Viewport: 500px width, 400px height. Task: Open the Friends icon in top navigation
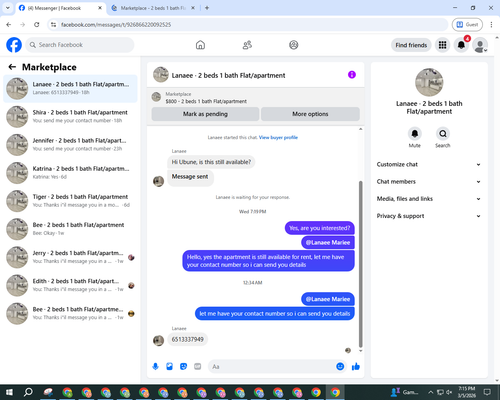(247, 45)
